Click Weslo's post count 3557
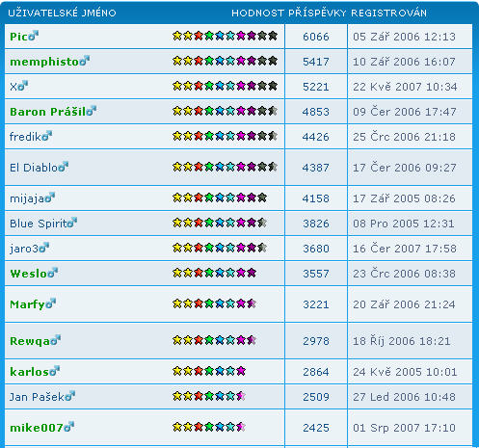479x448 pixels. 316,274
